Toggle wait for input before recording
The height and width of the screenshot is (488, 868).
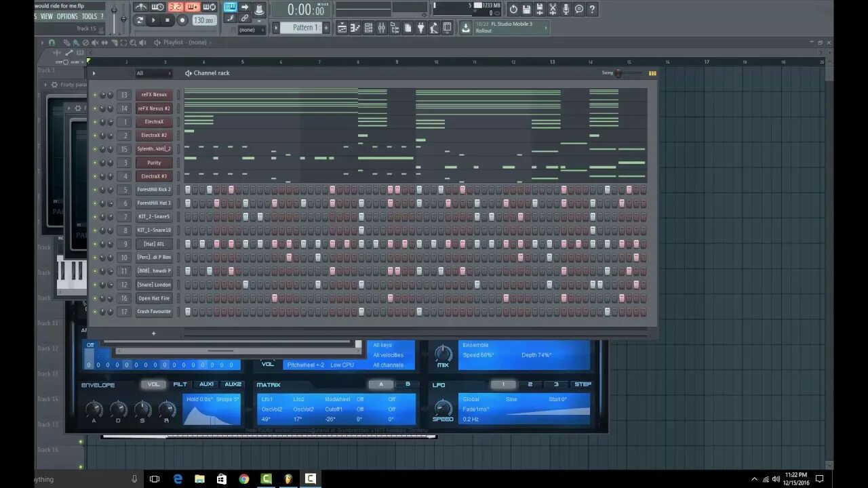[157, 7]
